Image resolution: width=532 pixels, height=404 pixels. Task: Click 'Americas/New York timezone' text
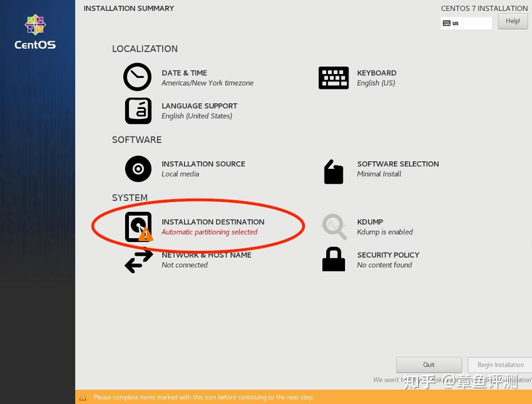tap(208, 83)
